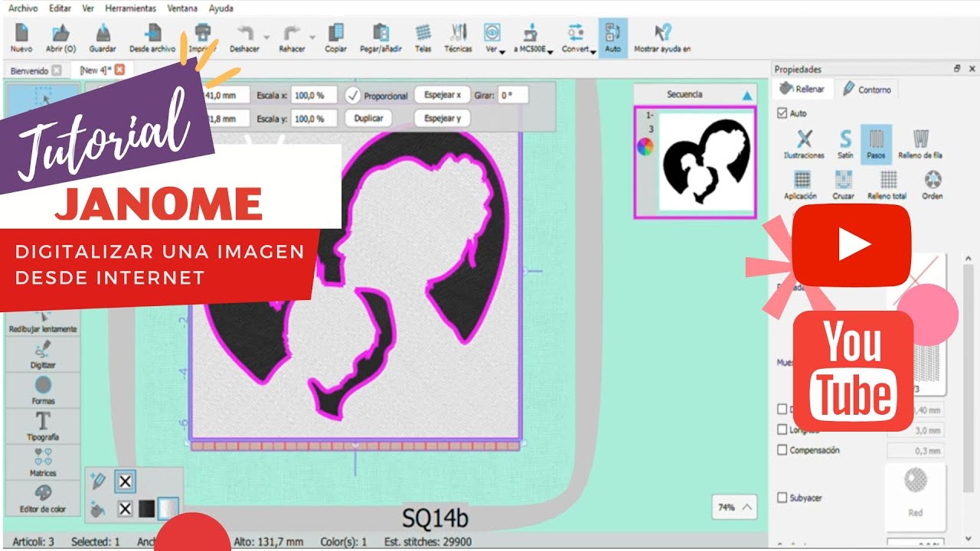Screen dimensions: 980x551
Task: Open the Telas fabric icon
Action: (x=423, y=38)
